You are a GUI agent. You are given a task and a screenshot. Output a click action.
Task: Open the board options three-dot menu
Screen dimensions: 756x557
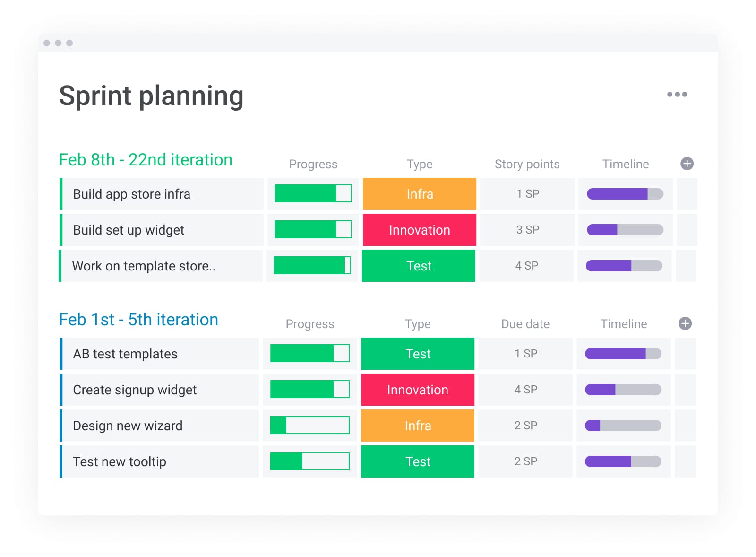[678, 94]
